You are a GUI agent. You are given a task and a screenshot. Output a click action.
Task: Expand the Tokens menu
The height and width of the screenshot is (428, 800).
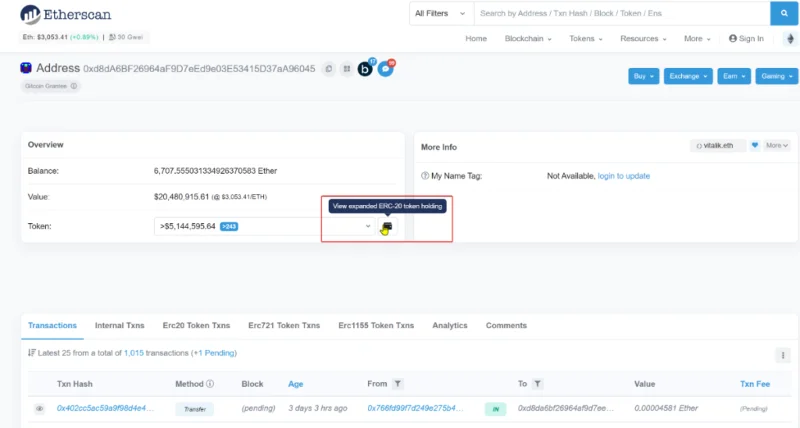[x=586, y=39]
